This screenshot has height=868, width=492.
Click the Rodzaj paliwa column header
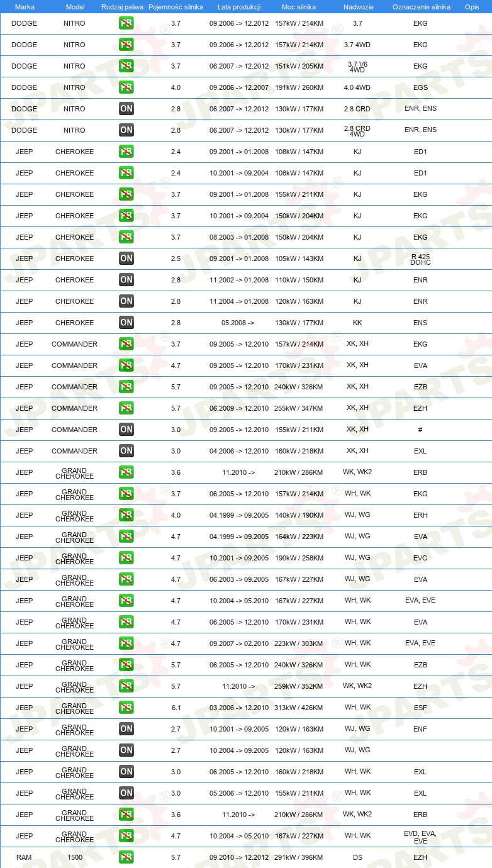(x=122, y=7)
